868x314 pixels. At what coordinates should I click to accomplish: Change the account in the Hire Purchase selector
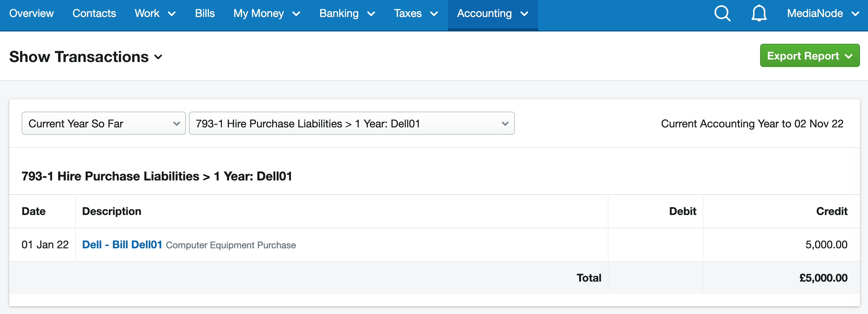click(351, 123)
